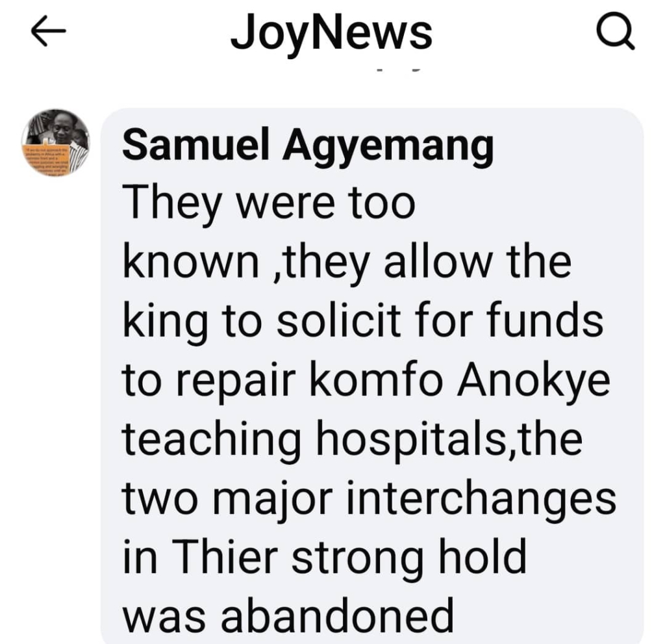665x644 pixels.
Task: Open search with the magnifier icon
Action: (x=616, y=32)
